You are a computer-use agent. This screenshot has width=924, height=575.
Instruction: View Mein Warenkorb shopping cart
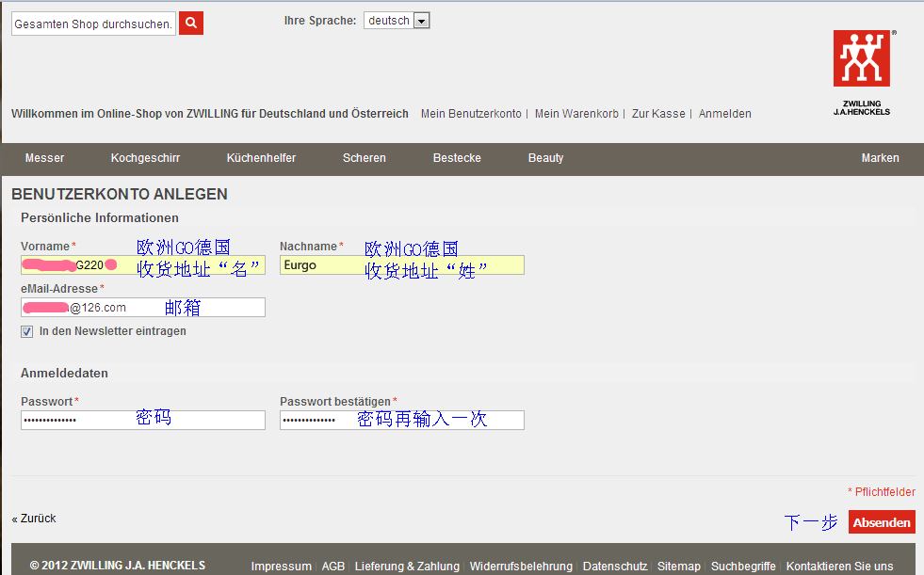click(x=576, y=114)
